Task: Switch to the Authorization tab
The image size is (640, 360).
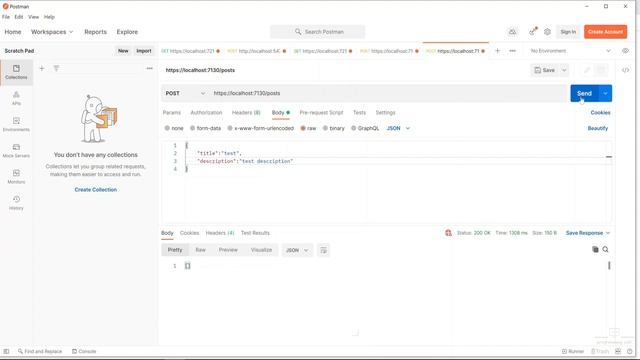Action: coord(206,112)
